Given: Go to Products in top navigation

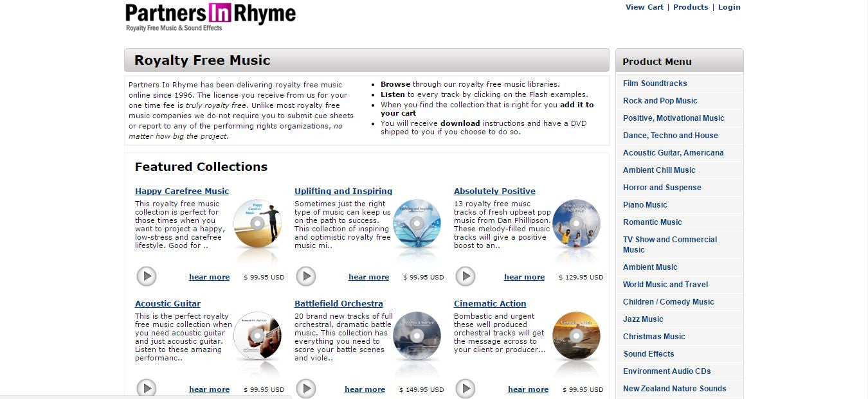Looking at the screenshot, I should pos(691,7).
